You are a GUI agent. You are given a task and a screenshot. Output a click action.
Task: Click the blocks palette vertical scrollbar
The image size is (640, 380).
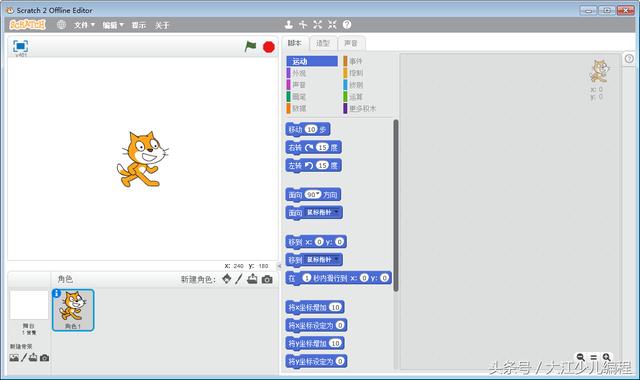coord(396,205)
